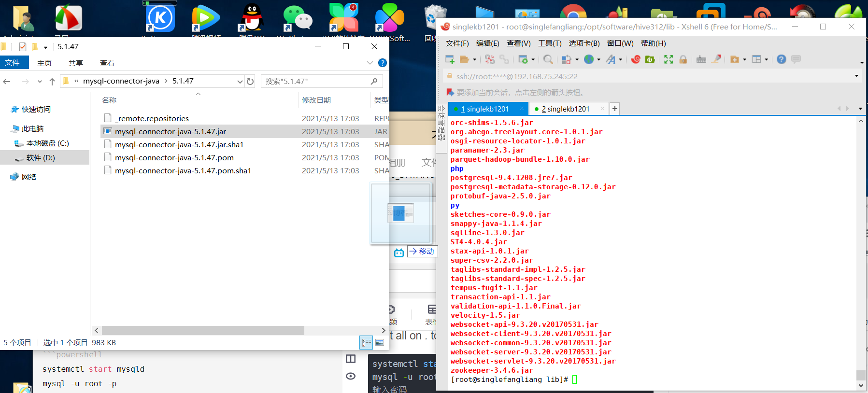
Task: Add a new Xshell tab with plus button
Action: pos(614,109)
